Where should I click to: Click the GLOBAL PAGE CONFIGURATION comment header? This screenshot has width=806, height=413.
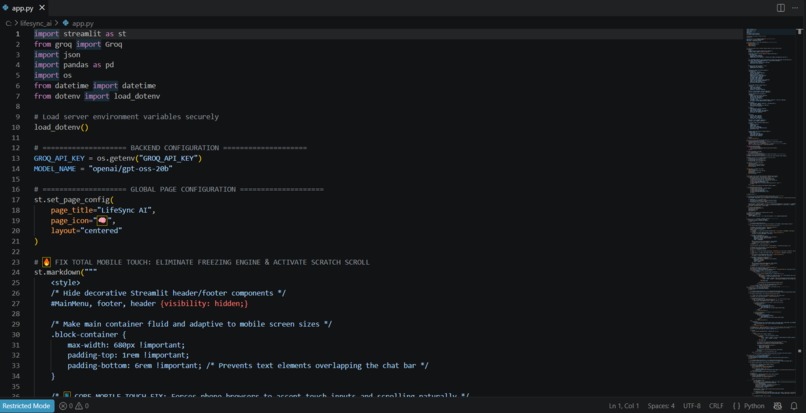179,189
